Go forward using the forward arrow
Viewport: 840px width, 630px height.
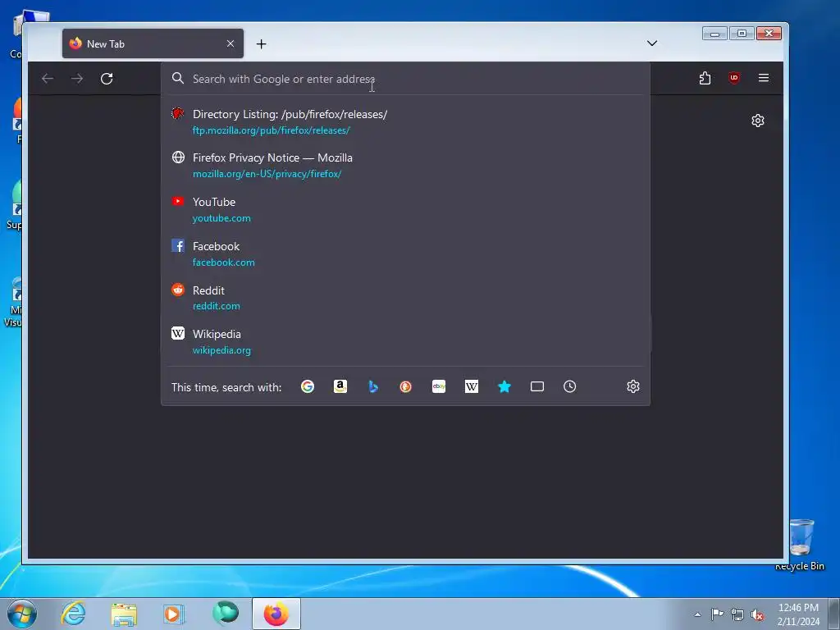[77, 79]
